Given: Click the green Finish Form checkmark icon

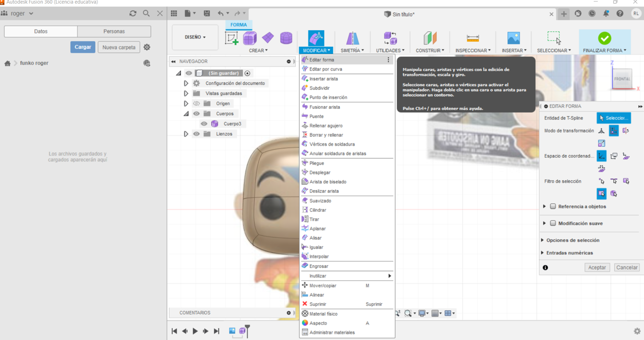Looking at the screenshot, I should point(605,38).
